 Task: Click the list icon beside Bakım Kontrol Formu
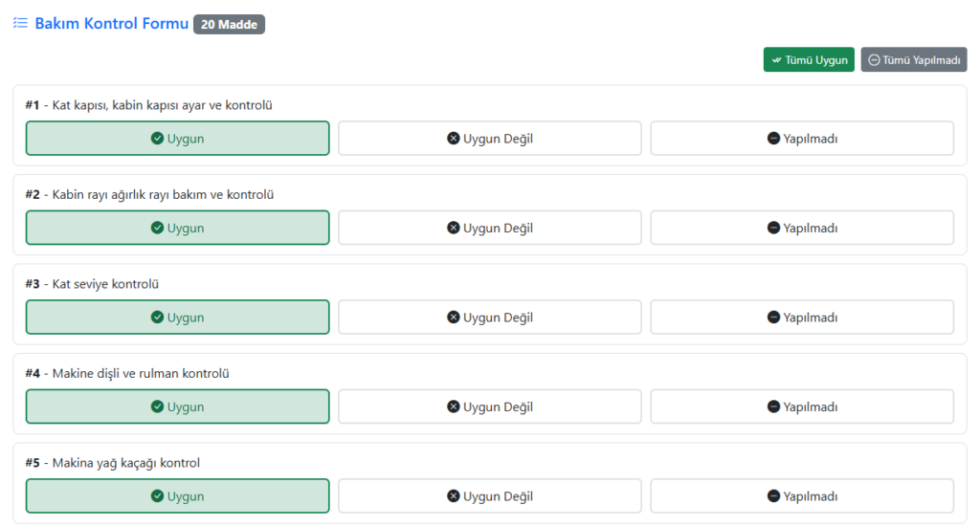coord(21,23)
